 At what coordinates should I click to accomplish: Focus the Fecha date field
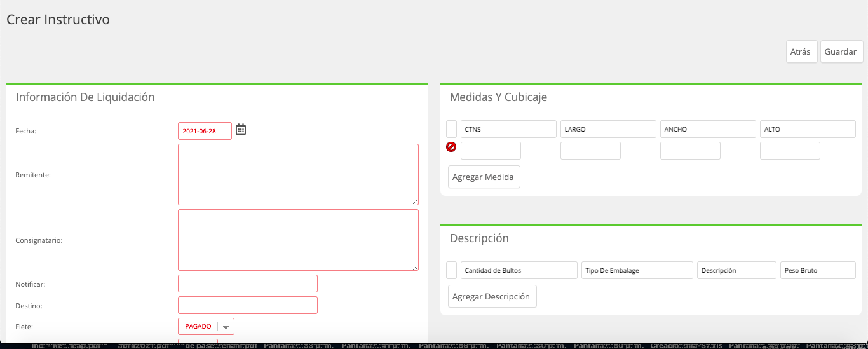[205, 131]
